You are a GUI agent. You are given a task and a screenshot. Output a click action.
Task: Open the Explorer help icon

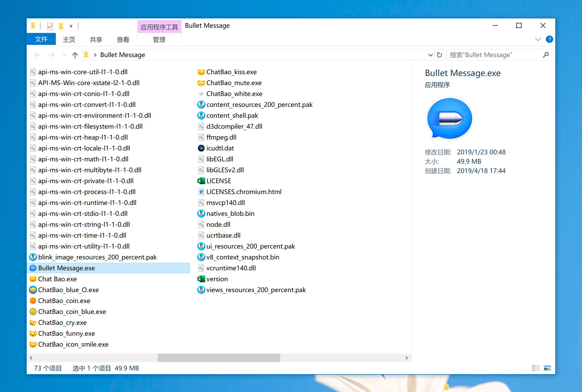point(549,39)
